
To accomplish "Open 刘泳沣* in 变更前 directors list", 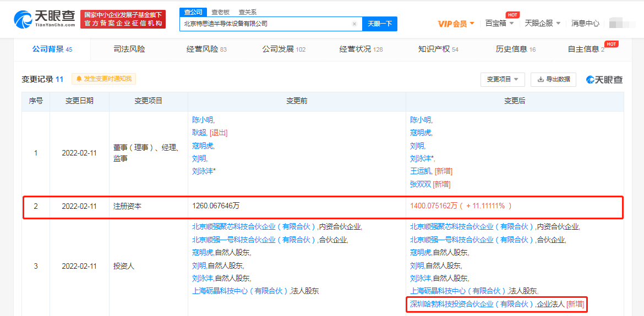I will [x=203, y=171].
